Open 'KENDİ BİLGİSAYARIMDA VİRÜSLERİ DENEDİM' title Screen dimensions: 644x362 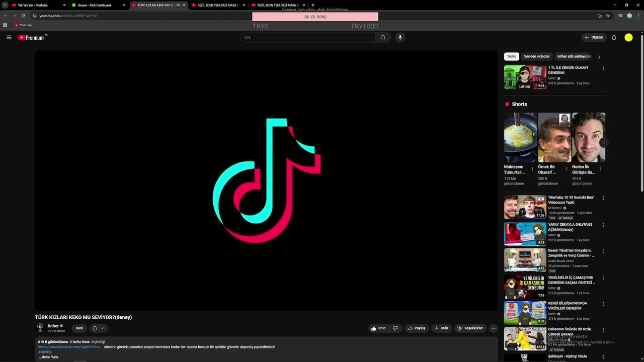pos(568,306)
